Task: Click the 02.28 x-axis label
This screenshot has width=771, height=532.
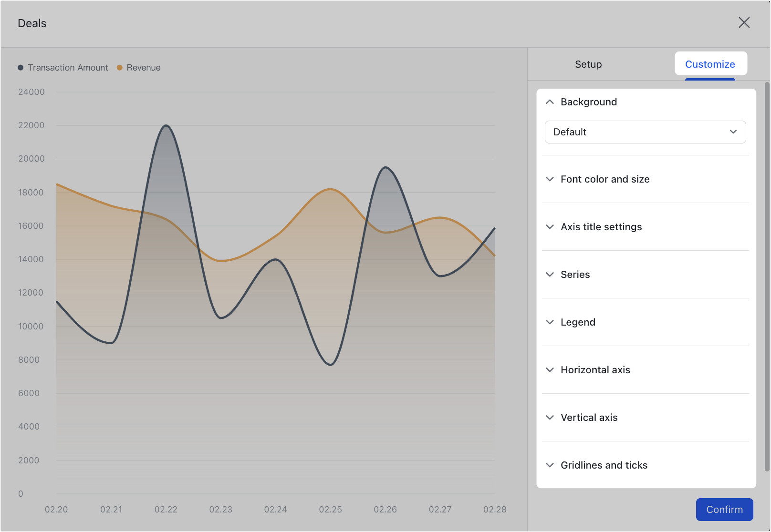Action: click(495, 510)
